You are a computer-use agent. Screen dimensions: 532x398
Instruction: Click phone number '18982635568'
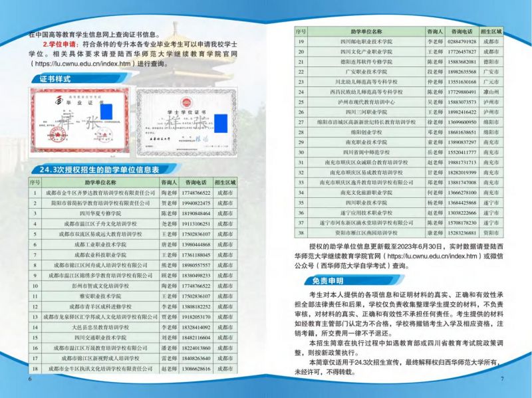(462, 72)
